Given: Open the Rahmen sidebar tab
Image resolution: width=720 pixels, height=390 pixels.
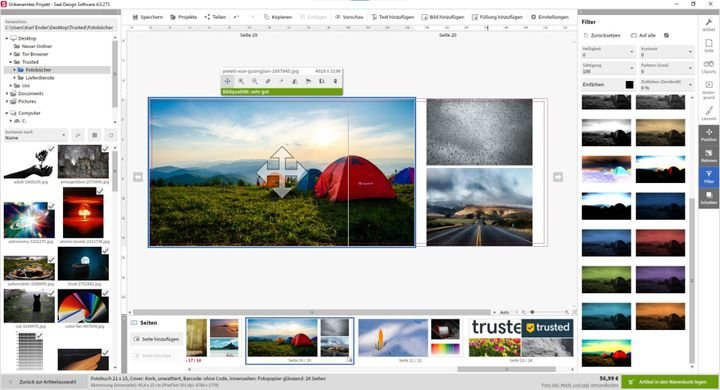Looking at the screenshot, I should tap(709, 156).
